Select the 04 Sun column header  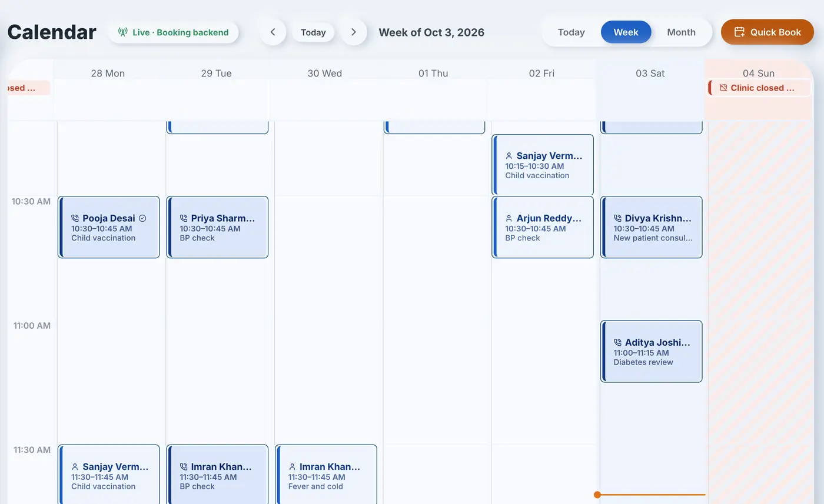click(759, 74)
